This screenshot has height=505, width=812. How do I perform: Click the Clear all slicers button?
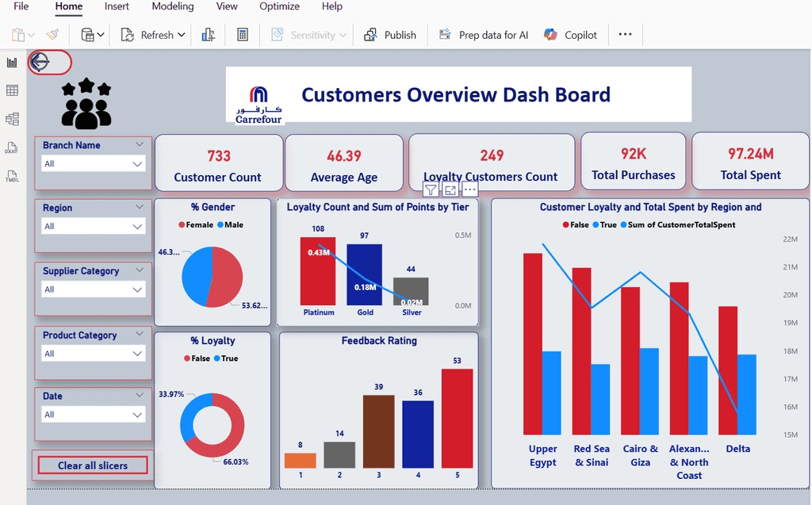tap(92, 465)
